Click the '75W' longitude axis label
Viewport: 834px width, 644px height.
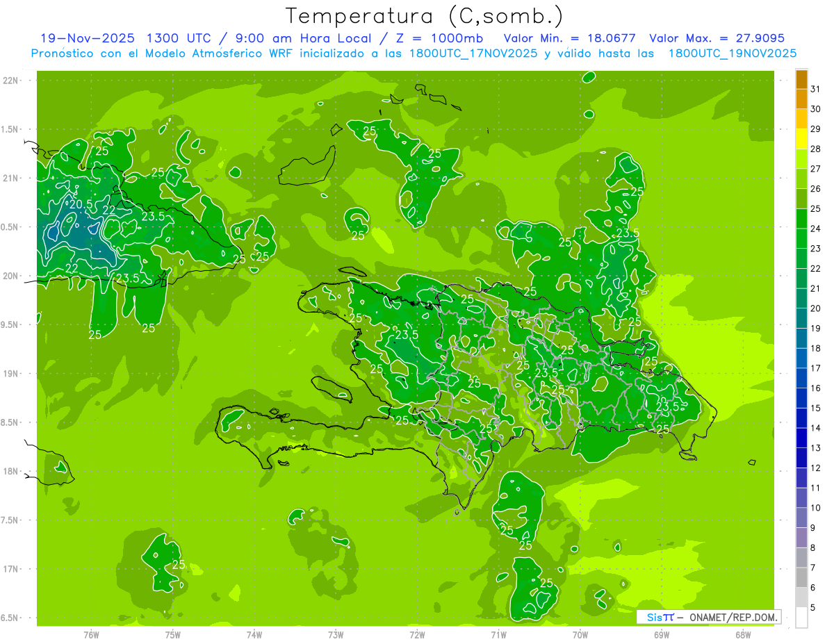173,635
